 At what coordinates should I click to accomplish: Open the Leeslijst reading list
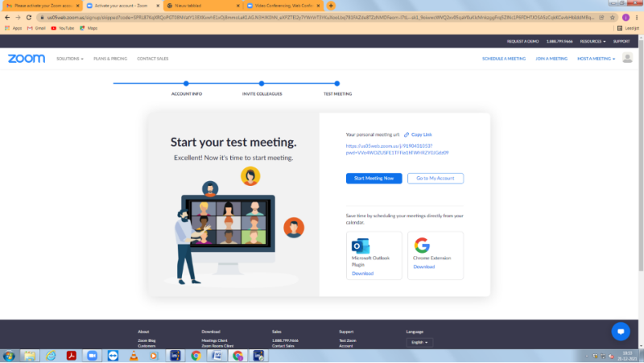tap(629, 28)
